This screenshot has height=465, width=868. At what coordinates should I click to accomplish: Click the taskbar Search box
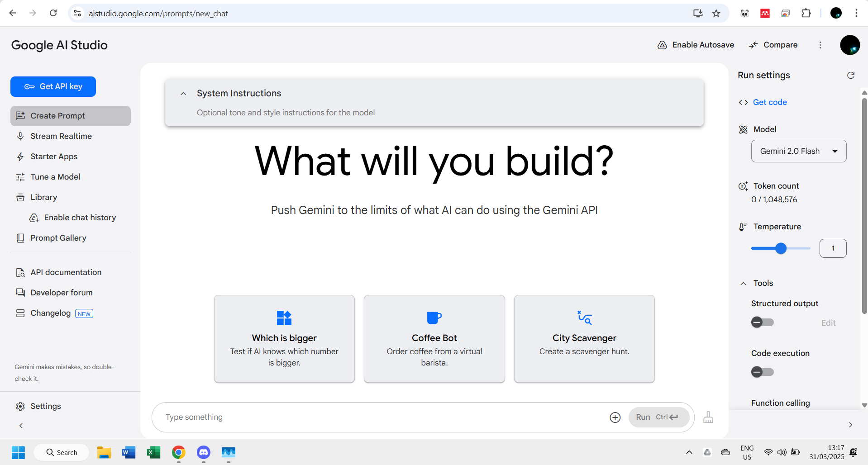(62, 452)
